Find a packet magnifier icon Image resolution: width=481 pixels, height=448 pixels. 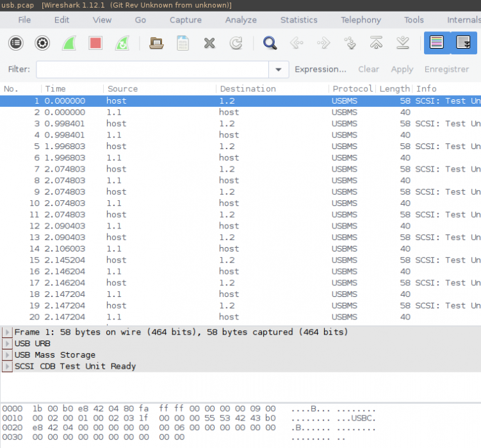pos(270,43)
